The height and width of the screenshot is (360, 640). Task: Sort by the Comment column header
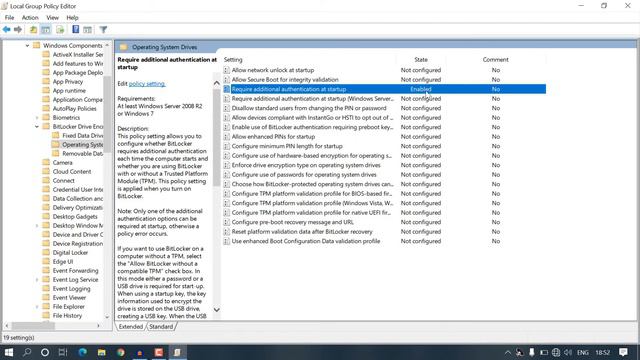(x=496, y=60)
